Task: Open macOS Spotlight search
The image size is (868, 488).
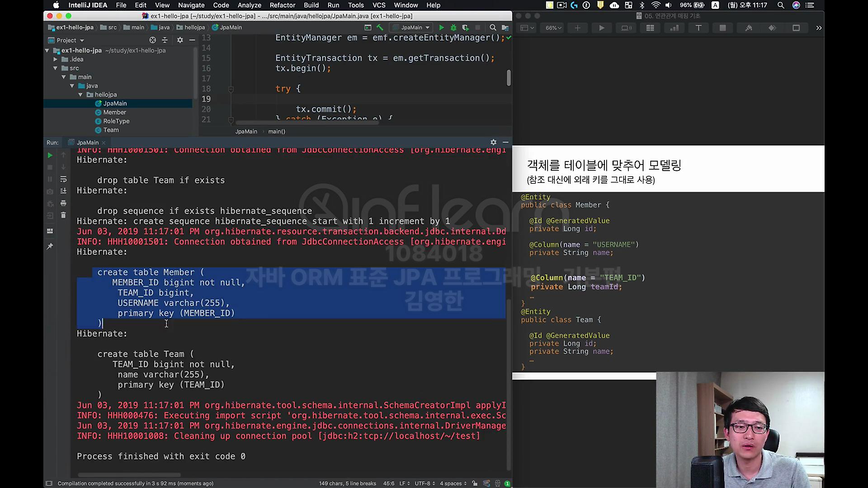Action: click(781, 5)
